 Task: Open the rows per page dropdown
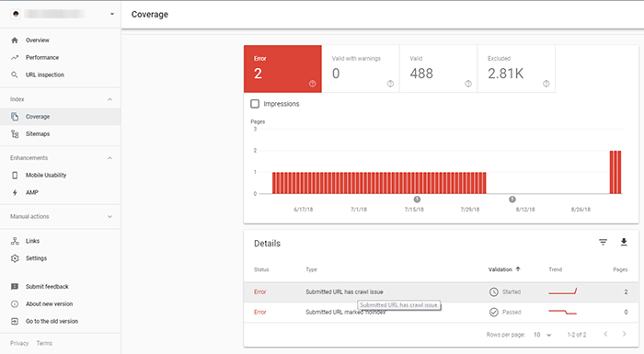pyautogui.click(x=543, y=335)
